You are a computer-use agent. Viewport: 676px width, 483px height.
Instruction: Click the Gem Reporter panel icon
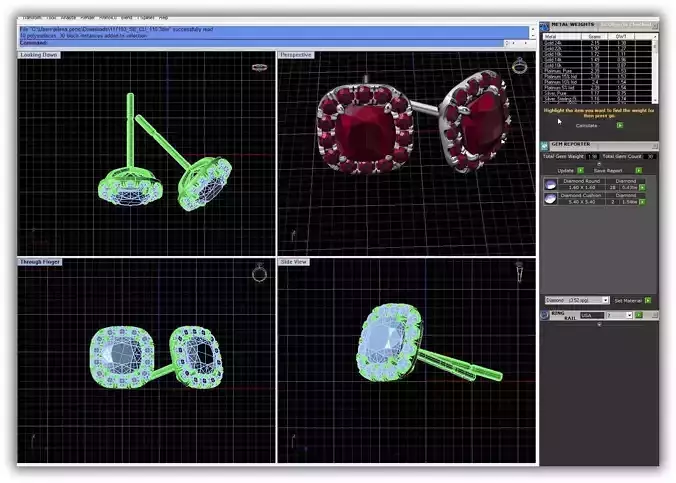pos(545,146)
